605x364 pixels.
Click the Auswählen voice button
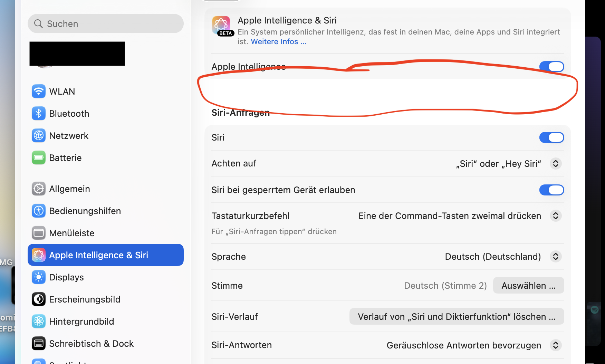point(528,286)
